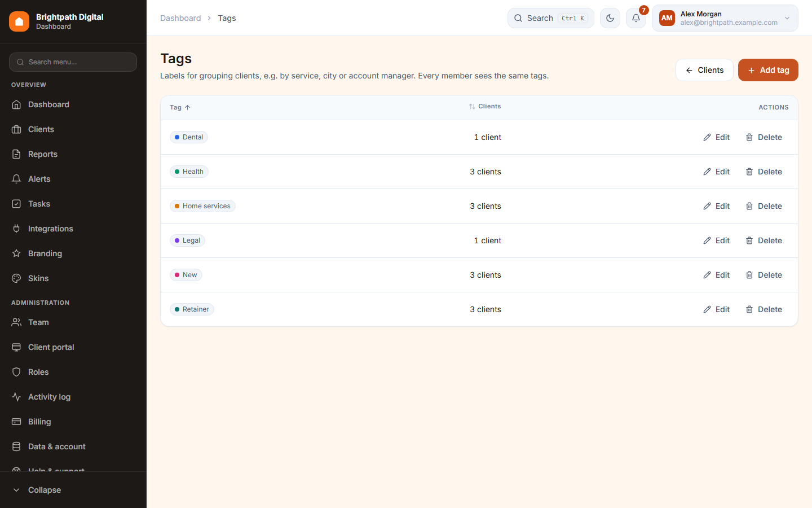Open Data & account in the sidebar

[x=73, y=446]
